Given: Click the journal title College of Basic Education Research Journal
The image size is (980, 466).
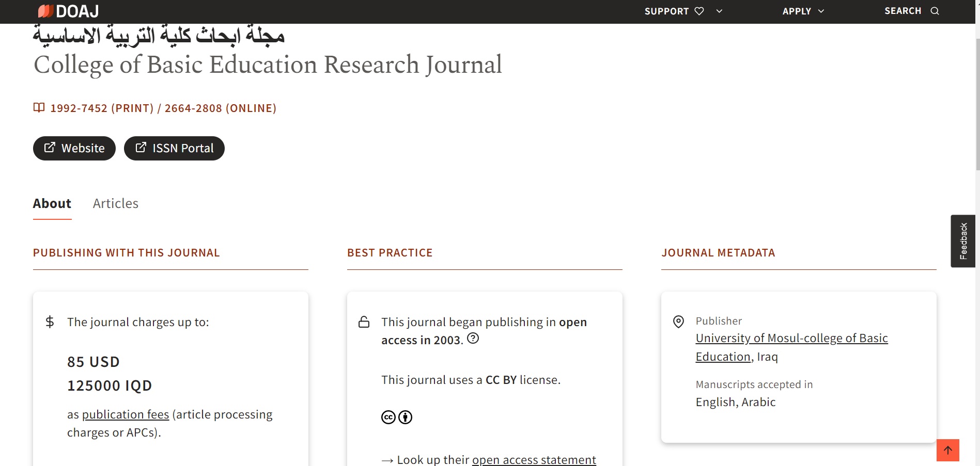Looking at the screenshot, I should pyautogui.click(x=268, y=65).
